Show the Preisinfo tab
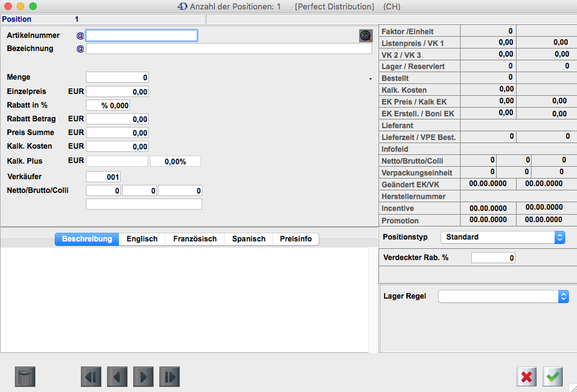The height and width of the screenshot is (392, 577). point(296,239)
